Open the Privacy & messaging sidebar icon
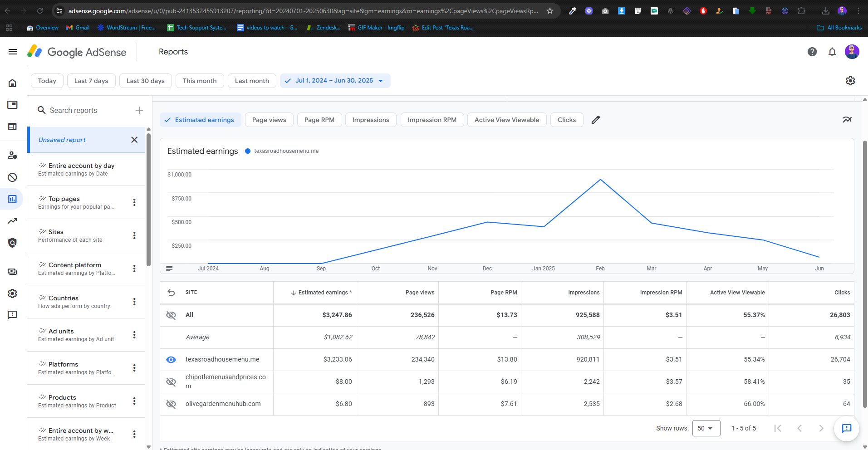Image resolution: width=868 pixels, height=450 pixels. 12,156
